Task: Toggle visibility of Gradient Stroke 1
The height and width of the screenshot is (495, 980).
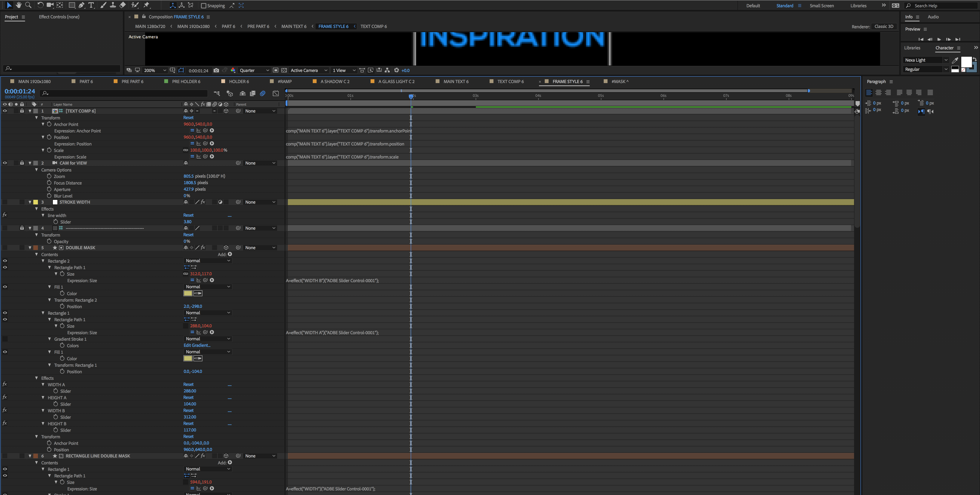Action: [5, 339]
